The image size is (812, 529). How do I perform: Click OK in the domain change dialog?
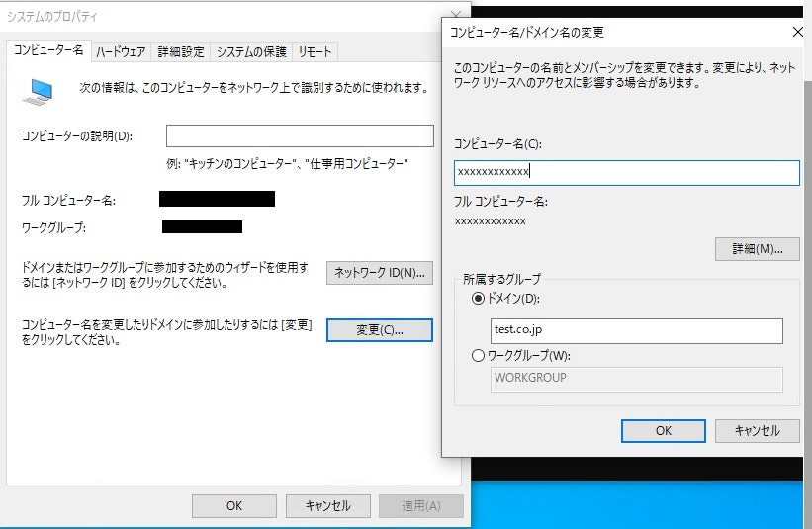pyautogui.click(x=664, y=431)
